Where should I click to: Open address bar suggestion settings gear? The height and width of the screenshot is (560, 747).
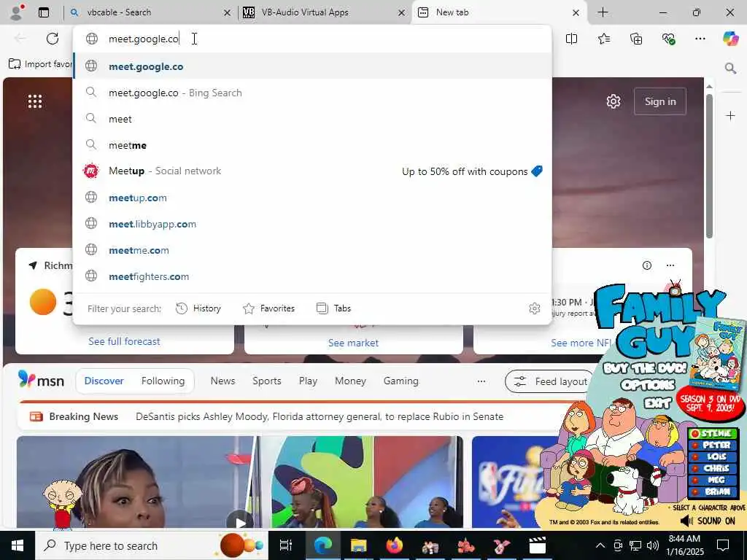[535, 308]
